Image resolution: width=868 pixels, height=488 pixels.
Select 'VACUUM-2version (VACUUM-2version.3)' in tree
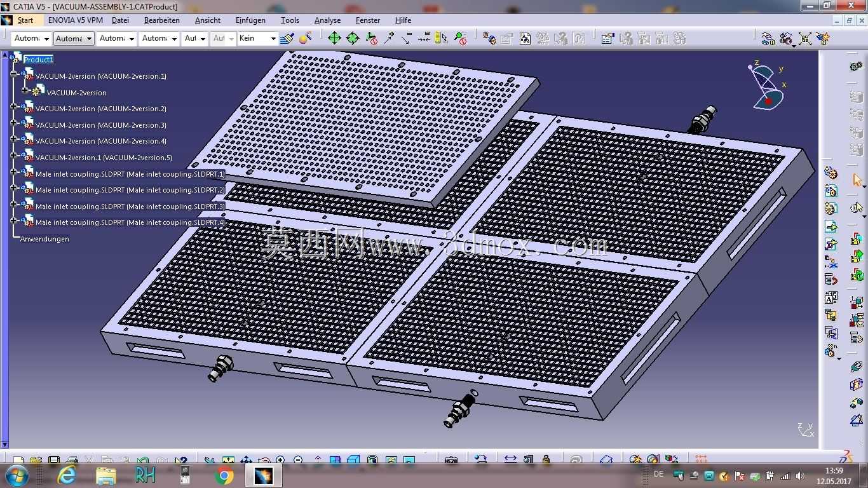pos(101,125)
